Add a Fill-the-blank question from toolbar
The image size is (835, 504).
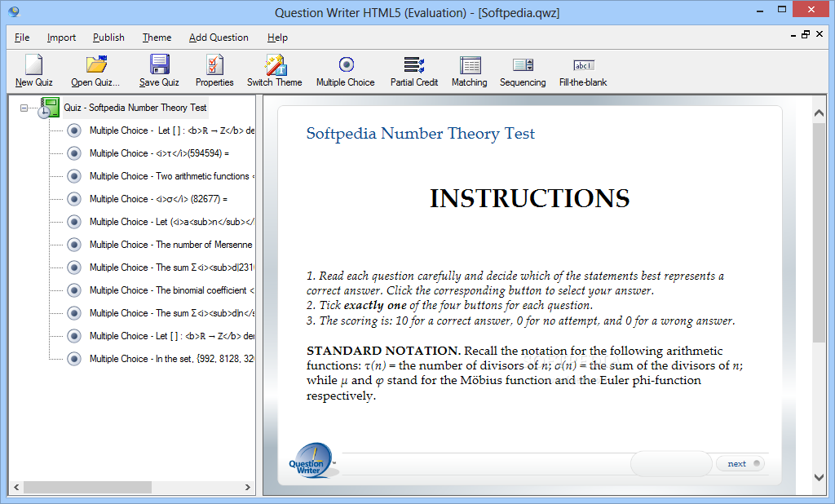584,65
